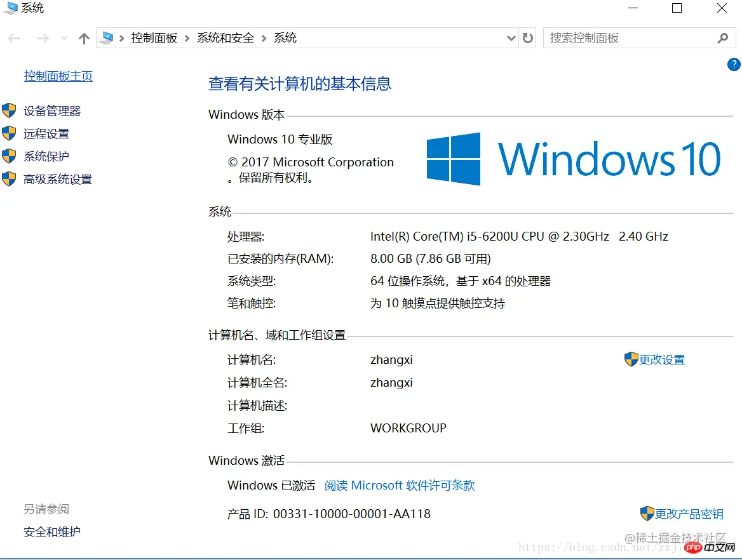Click the up navigation arrow
The image size is (742, 560).
pyautogui.click(x=83, y=38)
